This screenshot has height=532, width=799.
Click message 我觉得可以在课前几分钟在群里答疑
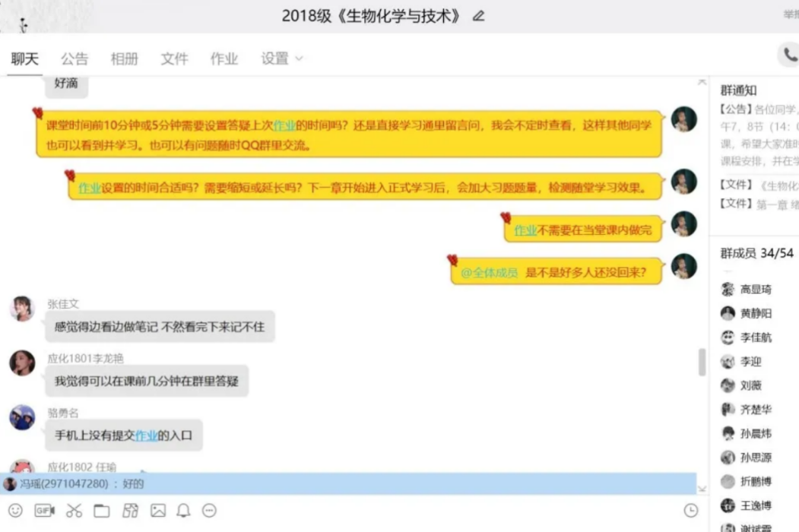point(147,381)
